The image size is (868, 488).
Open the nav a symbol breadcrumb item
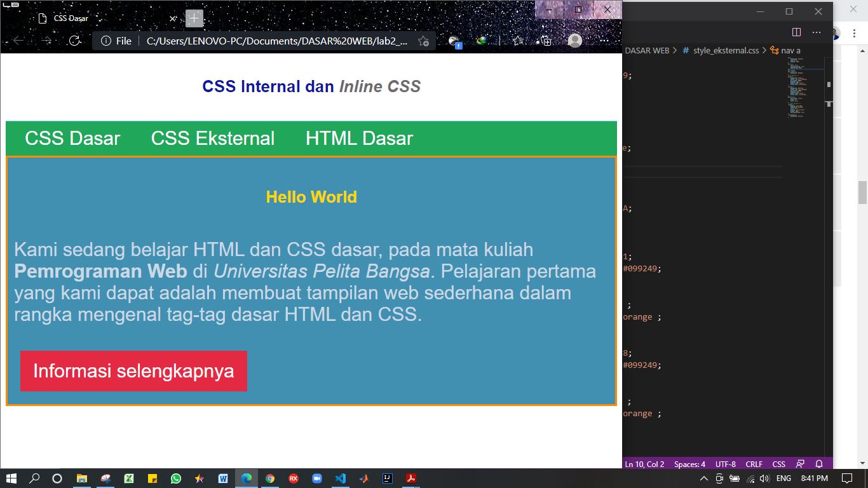click(790, 50)
